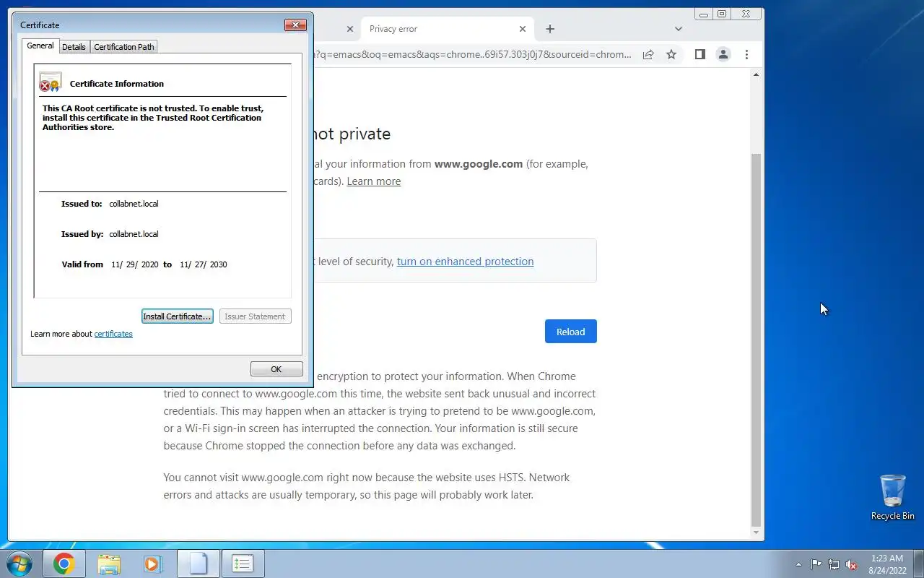924x578 pixels.
Task: Launch Windows Media Player from taskbar
Action: pos(153,564)
